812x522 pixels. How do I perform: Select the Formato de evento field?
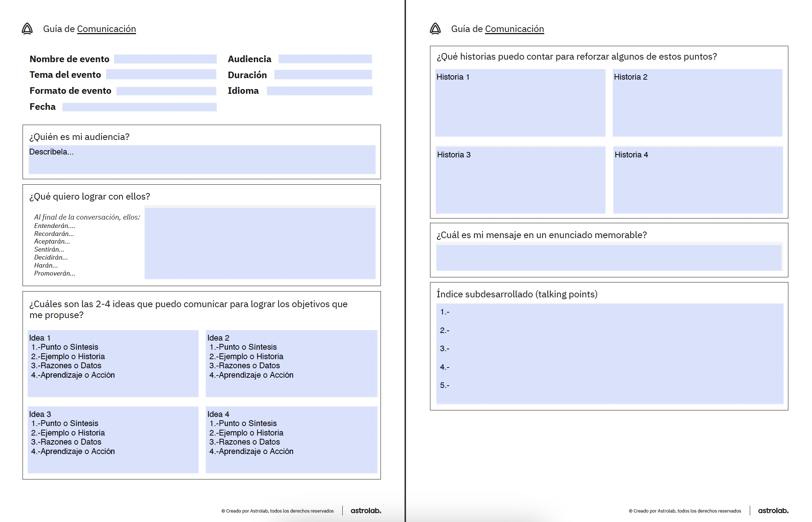coord(166,91)
